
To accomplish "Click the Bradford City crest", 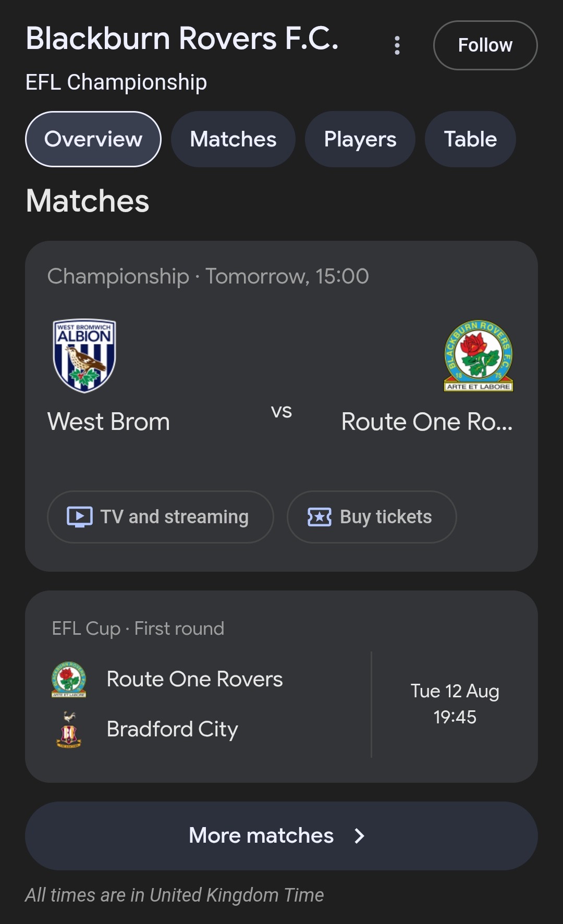I will pos(69,730).
